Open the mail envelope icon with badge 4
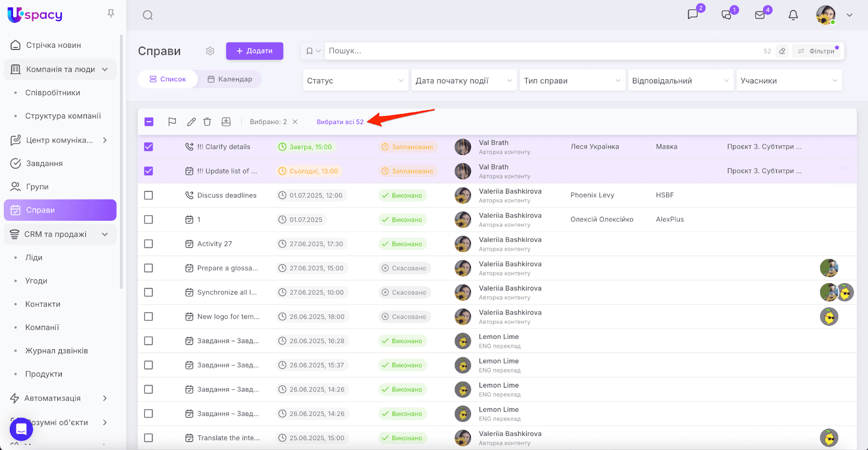Image resolution: width=868 pixels, height=450 pixels. [760, 15]
